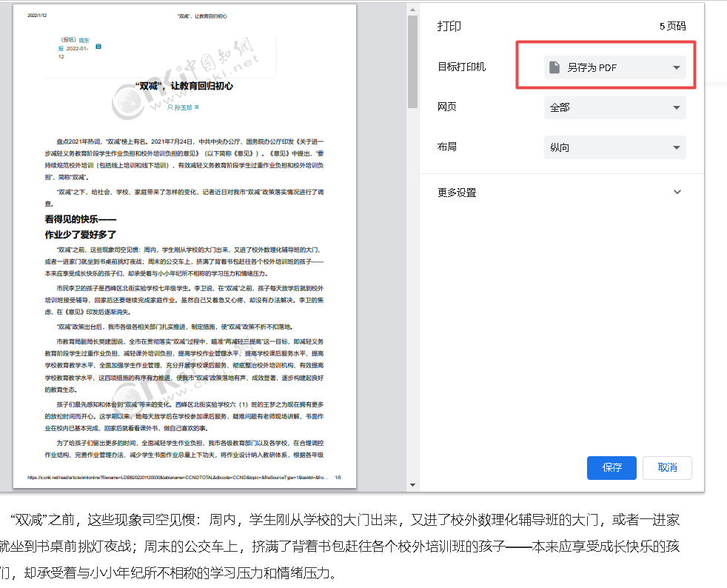Click the person icon before author 孙玉珍
The width and height of the screenshot is (727, 588).
point(170,107)
